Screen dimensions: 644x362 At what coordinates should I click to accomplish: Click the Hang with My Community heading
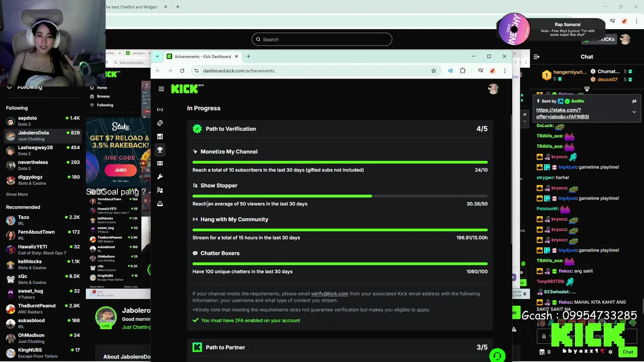click(234, 219)
